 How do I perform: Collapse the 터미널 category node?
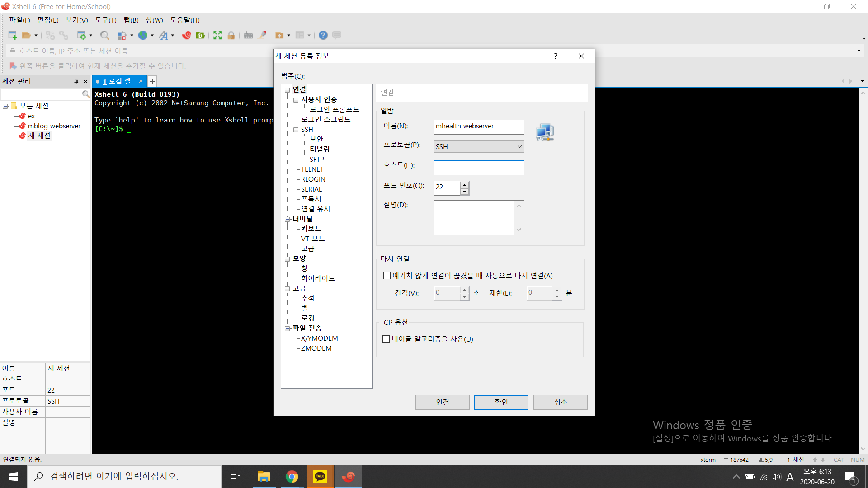tap(287, 219)
